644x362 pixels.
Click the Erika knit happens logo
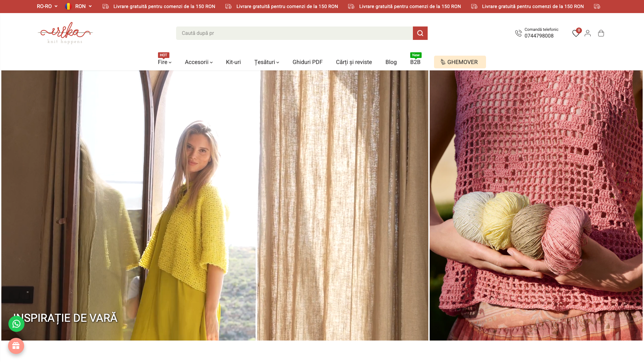pyautogui.click(x=65, y=33)
